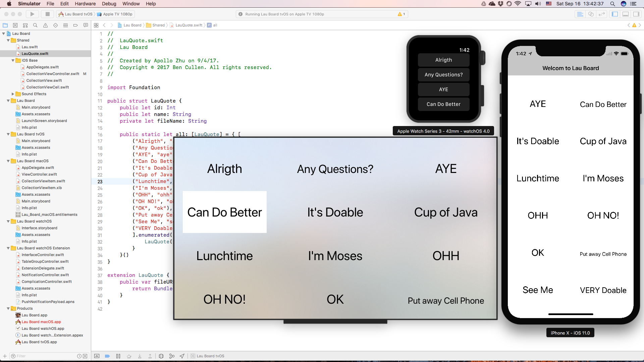Open the Find navigator magnifier icon
This screenshot has height=362, width=644.
tap(35, 25)
